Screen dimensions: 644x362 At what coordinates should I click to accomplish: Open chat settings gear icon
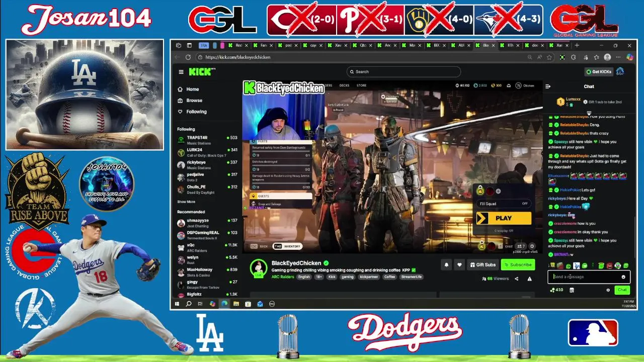(x=608, y=290)
